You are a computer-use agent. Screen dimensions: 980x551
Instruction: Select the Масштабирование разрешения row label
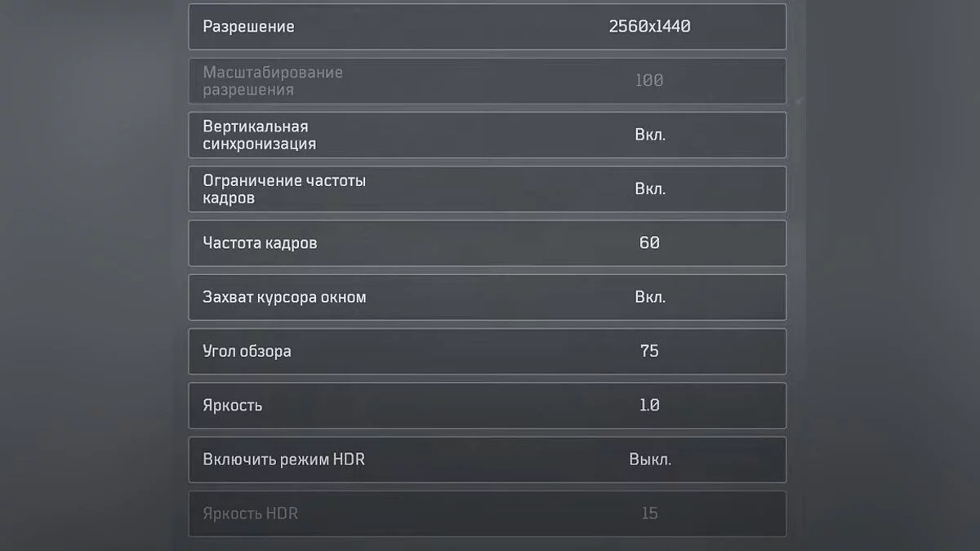[x=273, y=81]
